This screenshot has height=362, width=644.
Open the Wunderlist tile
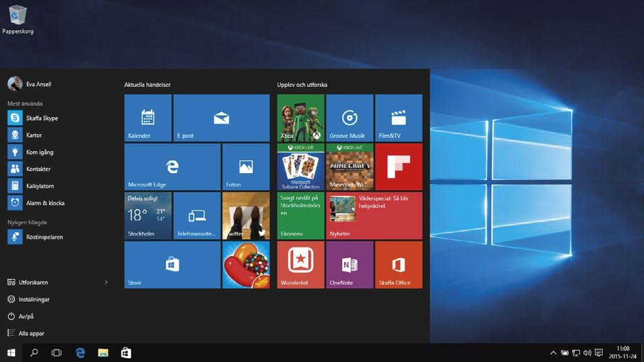(301, 264)
